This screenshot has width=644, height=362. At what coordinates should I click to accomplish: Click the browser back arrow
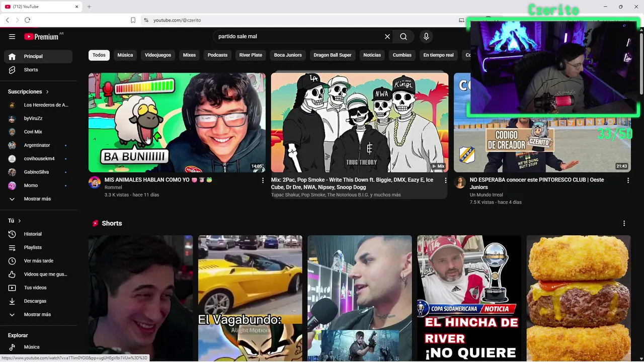click(x=7, y=20)
